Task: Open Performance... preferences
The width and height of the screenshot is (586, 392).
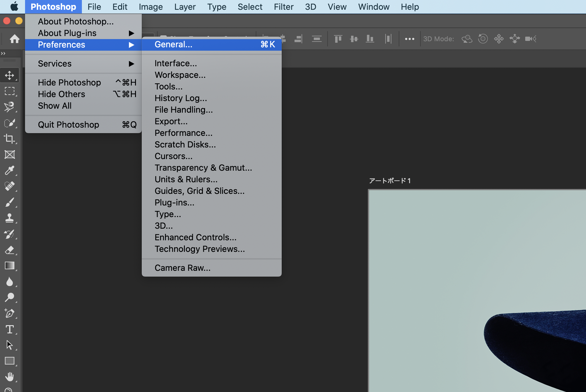Action: 211,133
